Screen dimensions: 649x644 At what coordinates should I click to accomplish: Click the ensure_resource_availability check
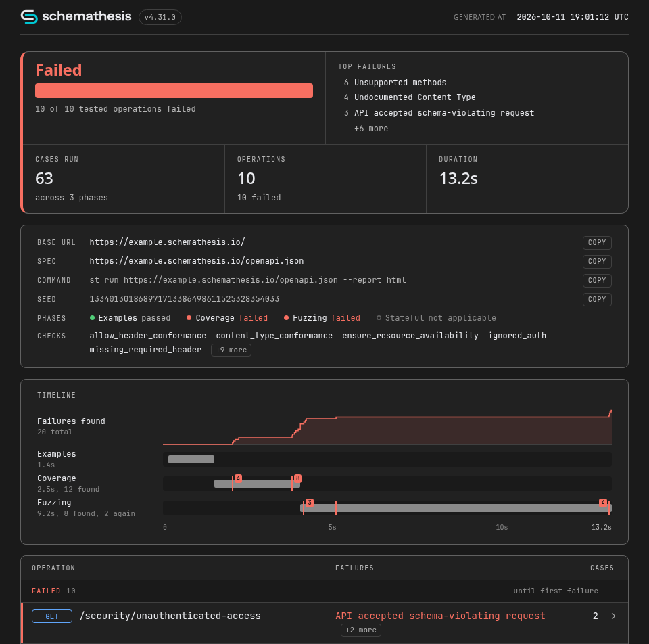[410, 336]
